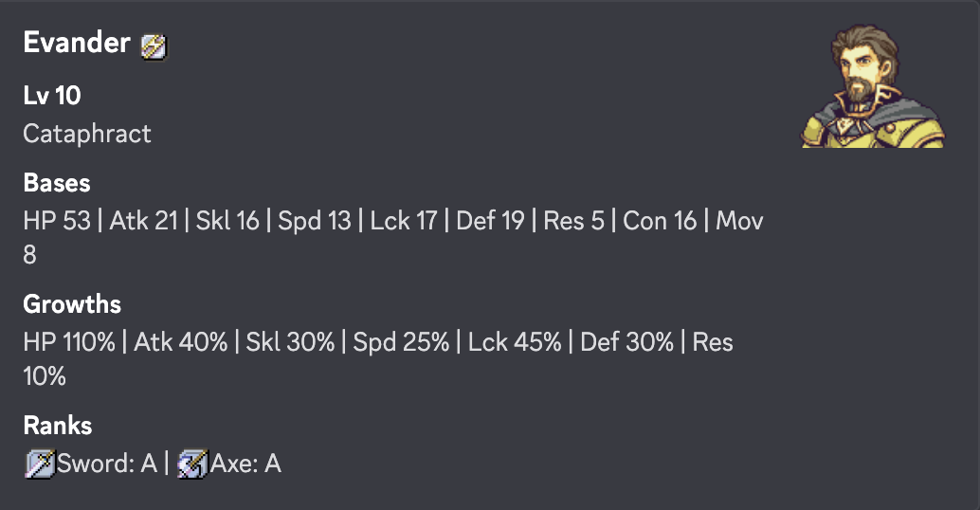Click the Atk 21 base stat
This screenshot has width=980, height=510.
click(144, 221)
